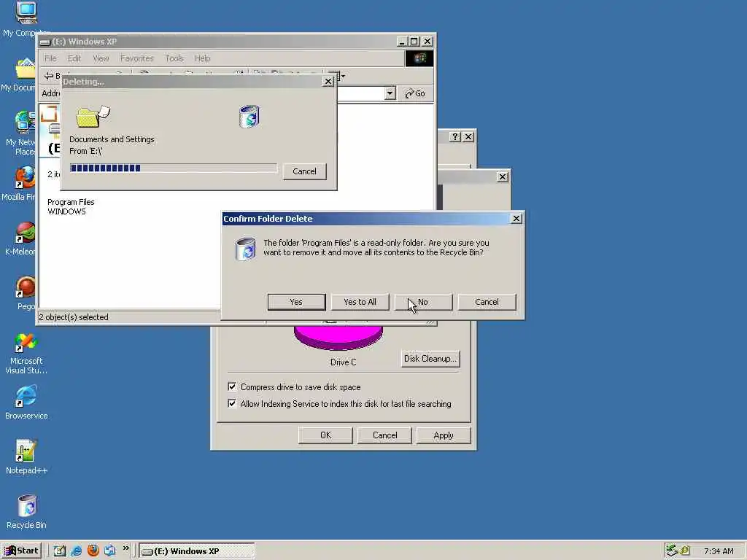Click the Recycle Bin icon in Deleting dialog
The image size is (747, 560).
249,117
